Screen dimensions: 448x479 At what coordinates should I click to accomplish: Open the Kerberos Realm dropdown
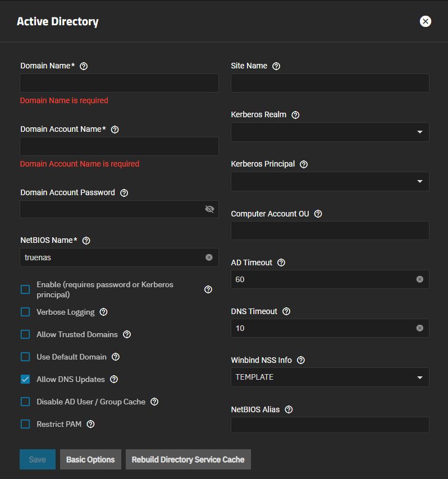(330, 132)
